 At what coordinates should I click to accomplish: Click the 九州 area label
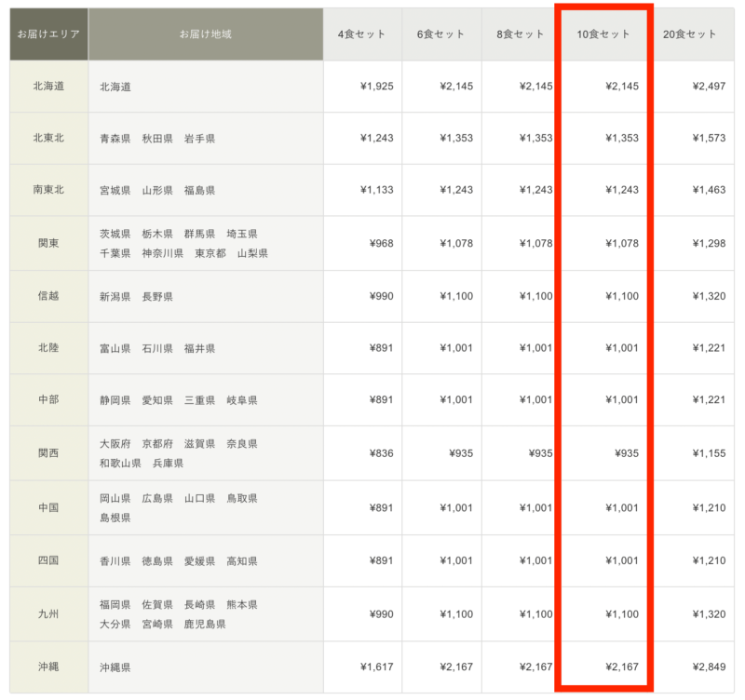coord(48,614)
